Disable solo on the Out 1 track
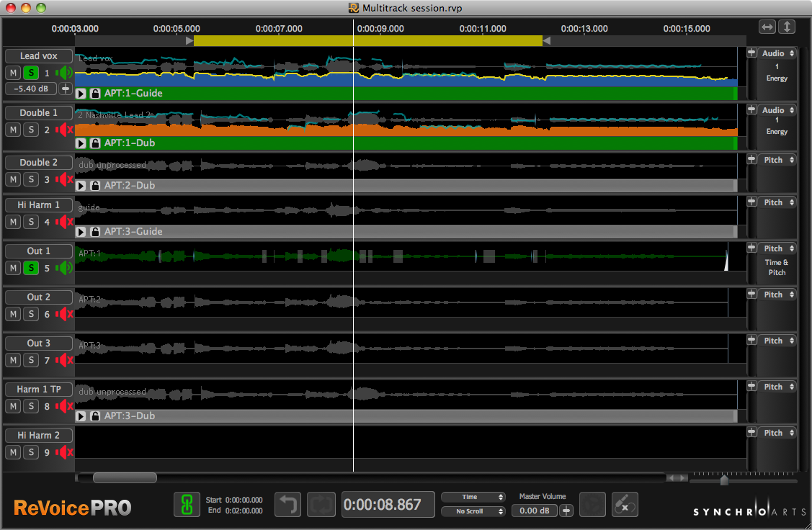 [x=31, y=268]
